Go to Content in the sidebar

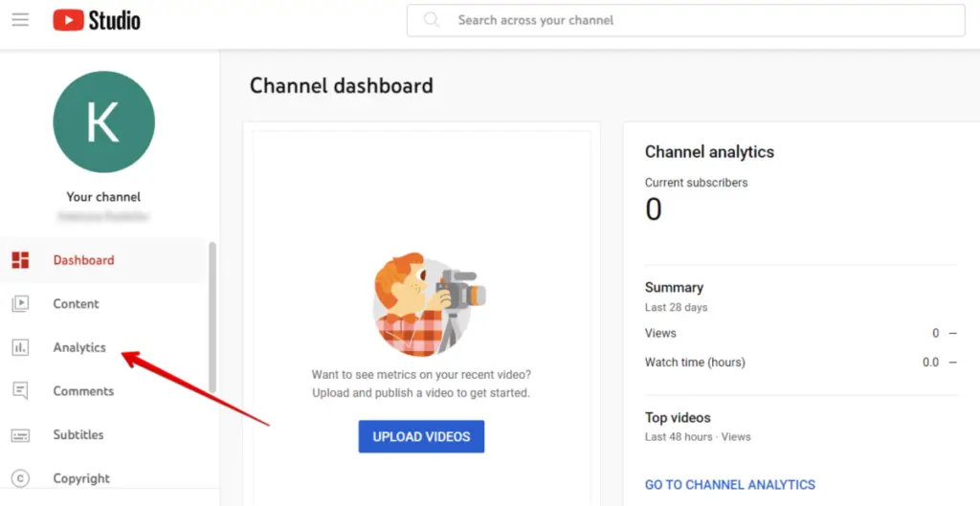[x=76, y=304]
